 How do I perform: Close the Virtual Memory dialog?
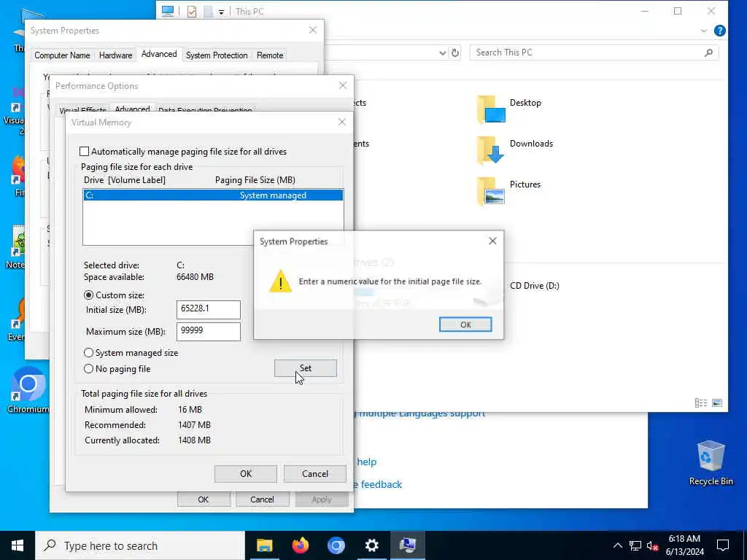click(341, 122)
